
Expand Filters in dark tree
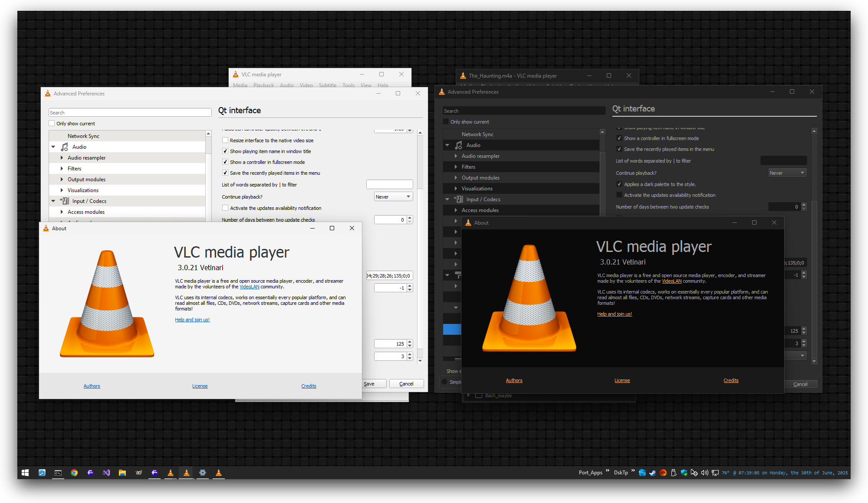456,167
